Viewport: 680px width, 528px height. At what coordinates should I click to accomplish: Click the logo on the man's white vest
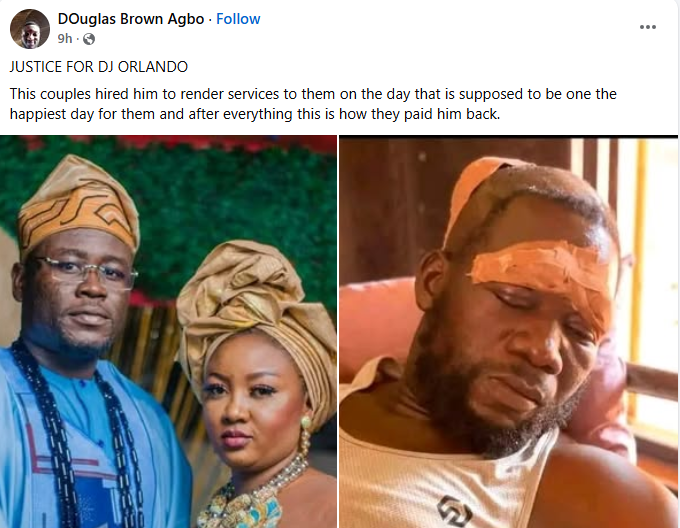tap(454, 512)
